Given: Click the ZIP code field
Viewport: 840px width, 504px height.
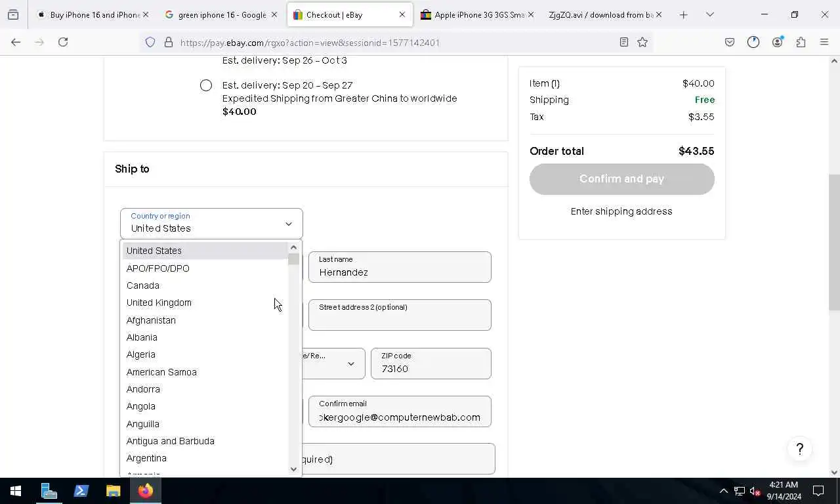Looking at the screenshot, I should (430, 364).
